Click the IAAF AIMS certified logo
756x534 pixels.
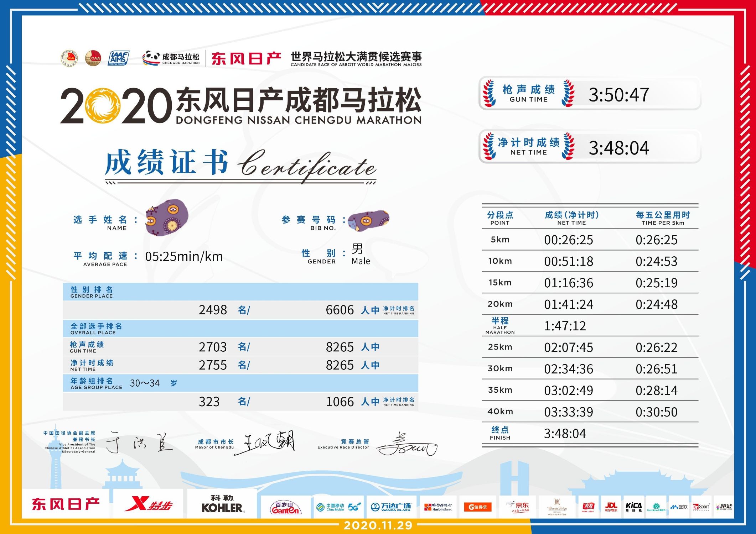118,58
